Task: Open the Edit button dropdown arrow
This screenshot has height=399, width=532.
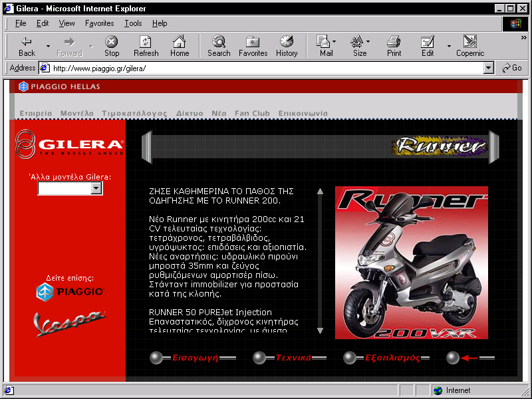Action: pos(449,46)
